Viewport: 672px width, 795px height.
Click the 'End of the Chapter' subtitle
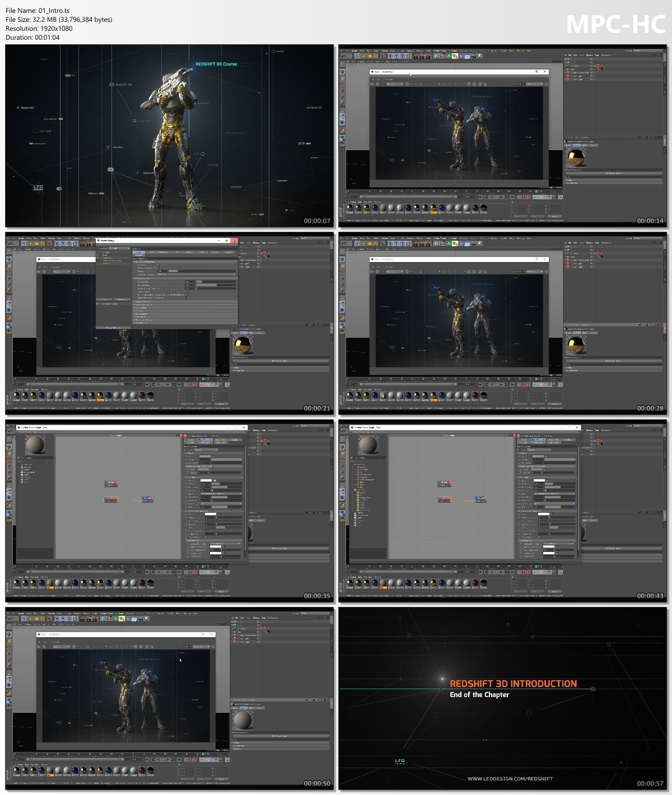click(x=479, y=695)
